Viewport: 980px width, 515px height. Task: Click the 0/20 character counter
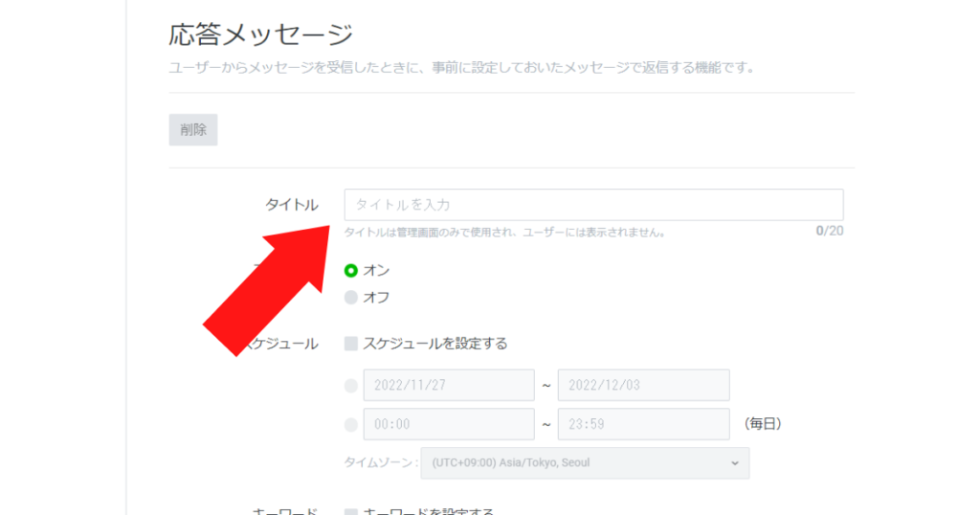830,232
